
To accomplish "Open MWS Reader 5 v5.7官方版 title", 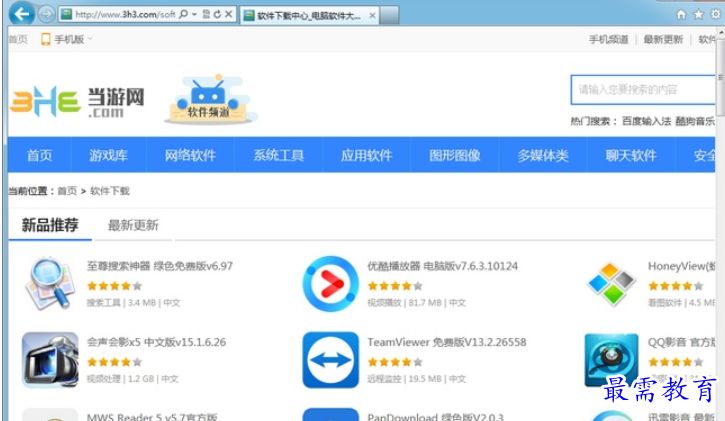I will tap(152, 416).
